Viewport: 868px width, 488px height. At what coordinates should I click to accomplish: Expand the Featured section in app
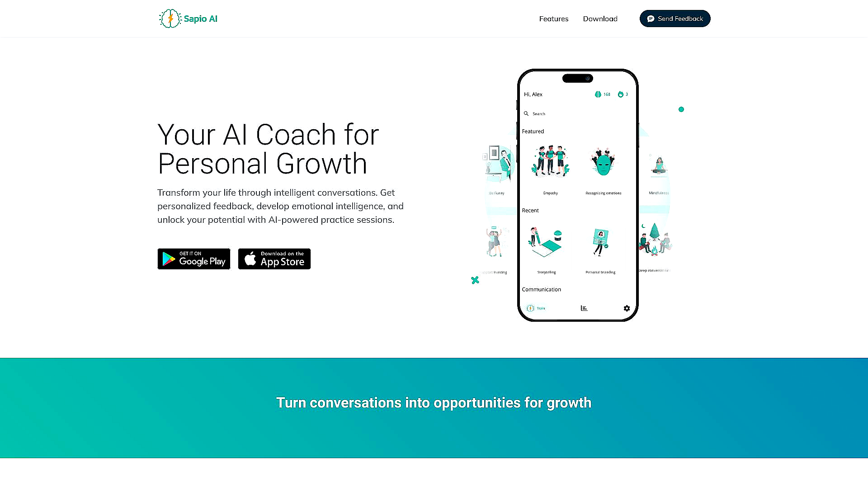(533, 131)
